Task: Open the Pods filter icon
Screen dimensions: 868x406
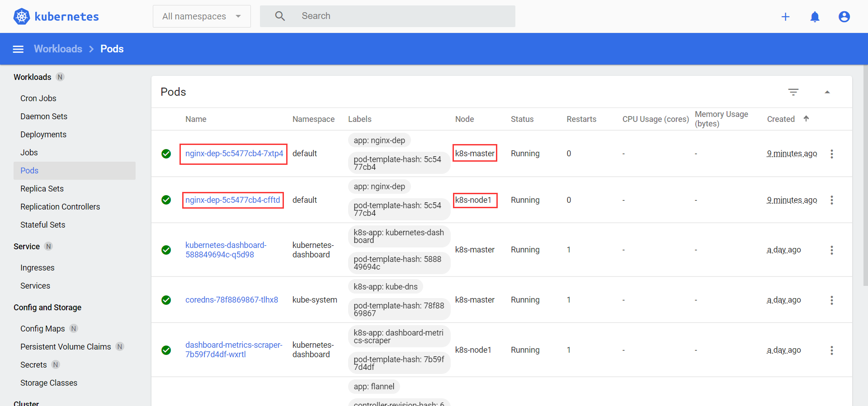Action: tap(793, 92)
